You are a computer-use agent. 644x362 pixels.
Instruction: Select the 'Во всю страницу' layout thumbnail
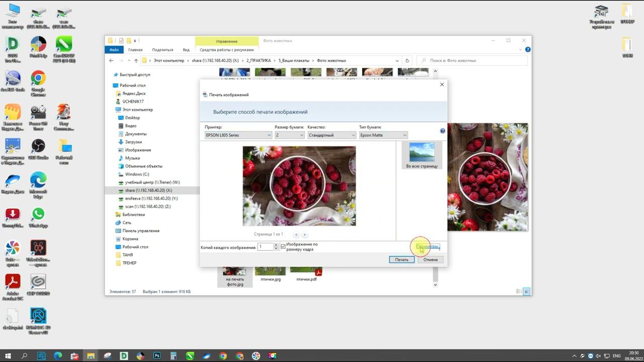[422, 155]
